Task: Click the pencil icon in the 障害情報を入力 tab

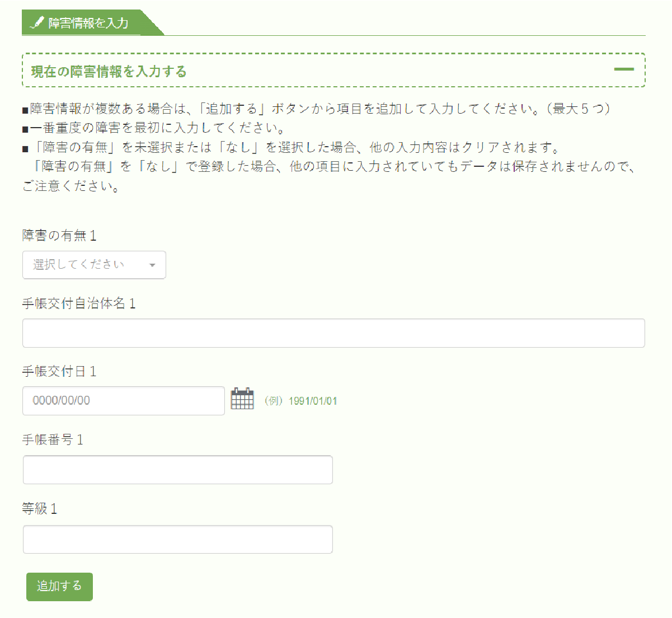Action: [x=37, y=23]
